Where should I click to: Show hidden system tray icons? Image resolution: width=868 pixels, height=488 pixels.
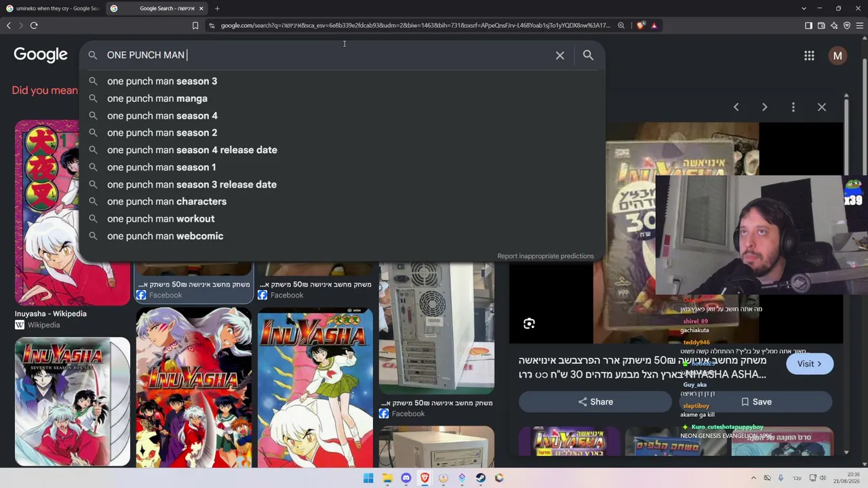tap(753, 478)
